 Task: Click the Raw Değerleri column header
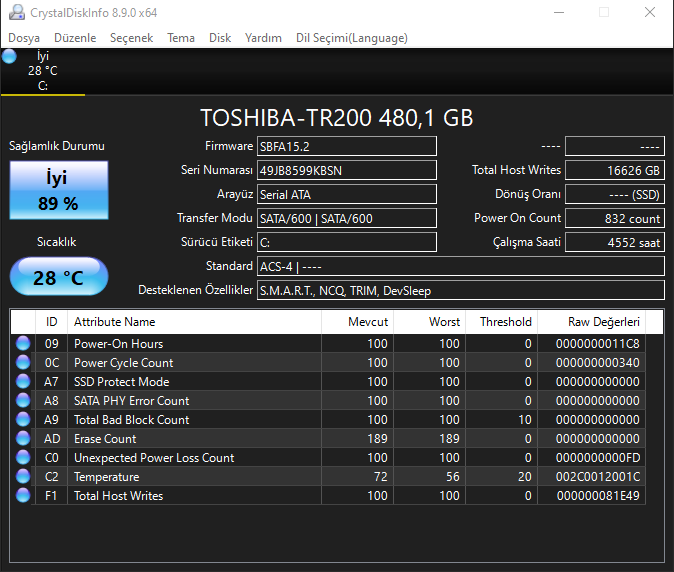pos(591,322)
